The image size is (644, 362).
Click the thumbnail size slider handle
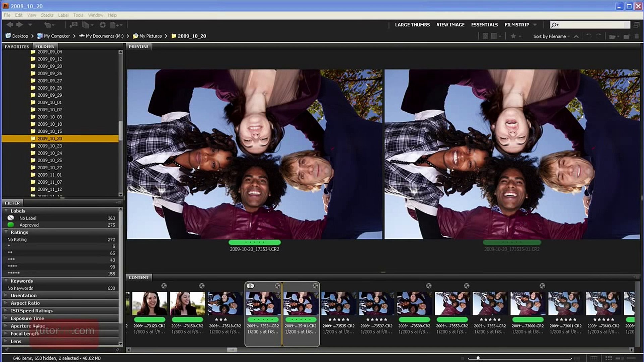478,358
